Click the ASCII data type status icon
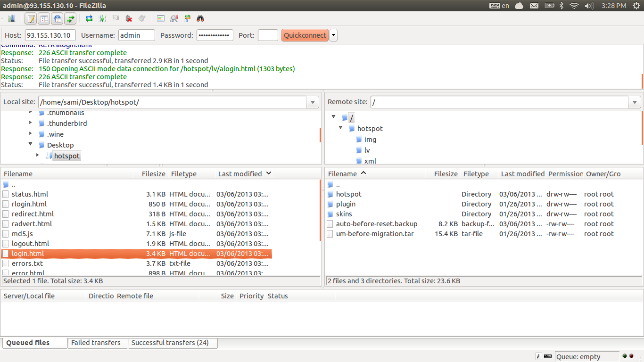The image size is (644, 362). coord(539,356)
